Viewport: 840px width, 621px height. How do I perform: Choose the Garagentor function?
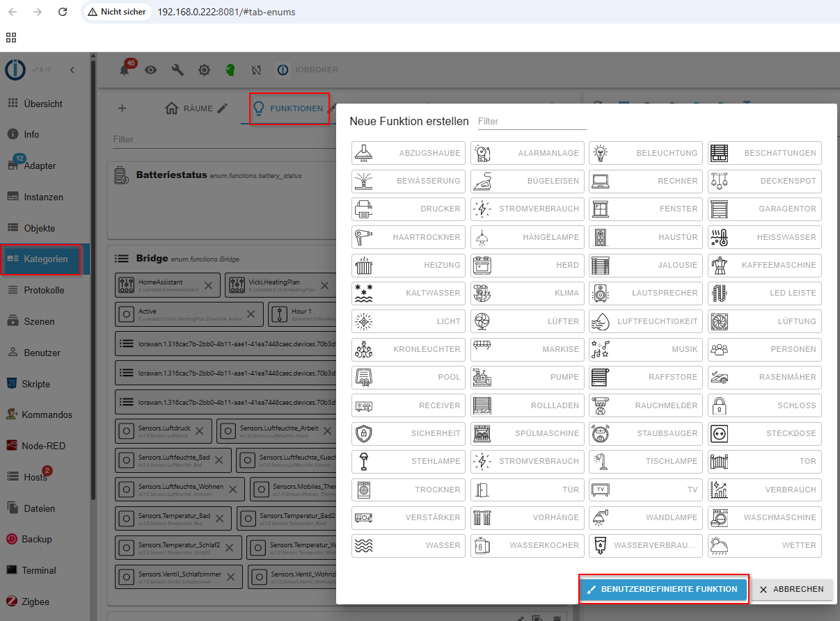click(x=765, y=209)
